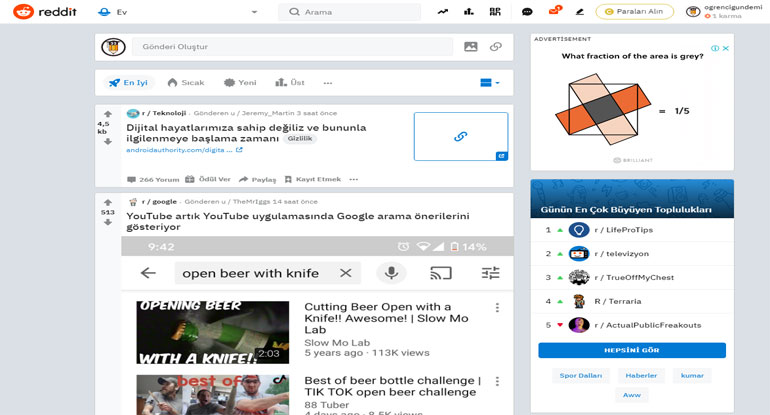This screenshot has width=770, height=415.
Task: Open the Dijital hayatlarımıza post title
Action: [x=246, y=133]
